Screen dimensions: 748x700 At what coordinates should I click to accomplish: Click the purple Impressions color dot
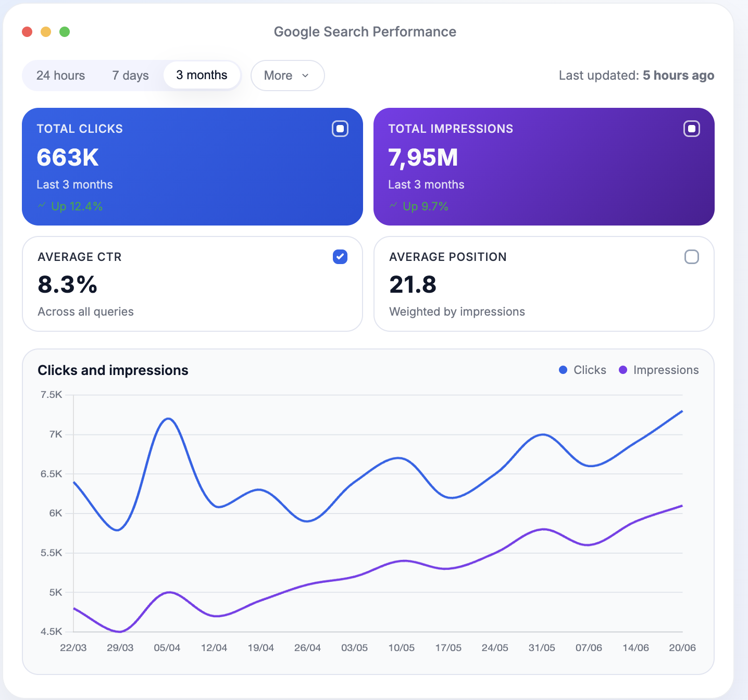coord(623,370)
